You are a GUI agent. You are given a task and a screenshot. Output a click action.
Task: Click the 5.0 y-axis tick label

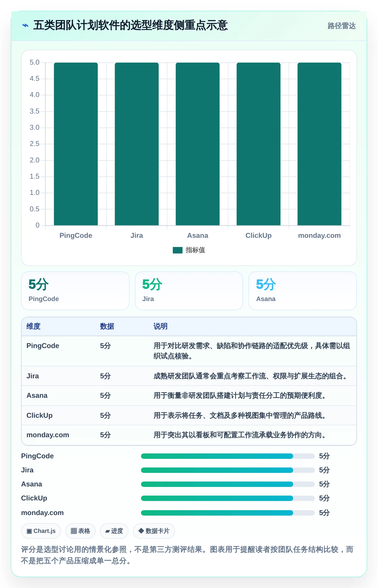[x=35, y=62]
